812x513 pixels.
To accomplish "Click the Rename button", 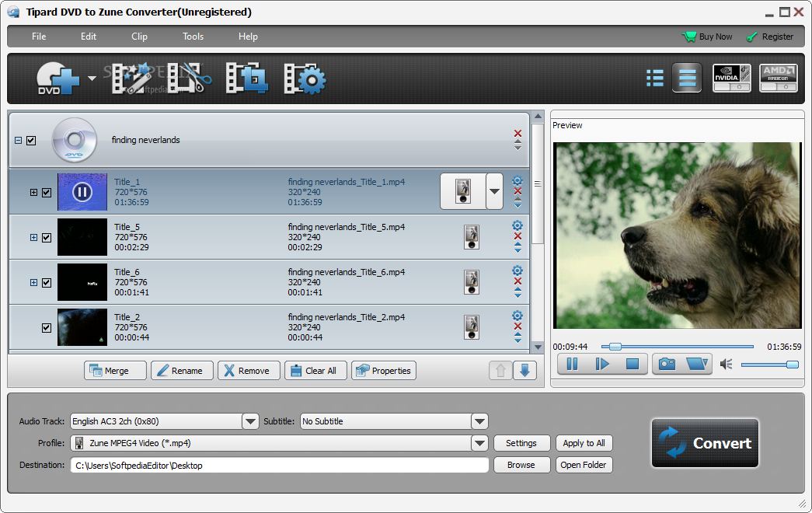I will pos(182,371).
